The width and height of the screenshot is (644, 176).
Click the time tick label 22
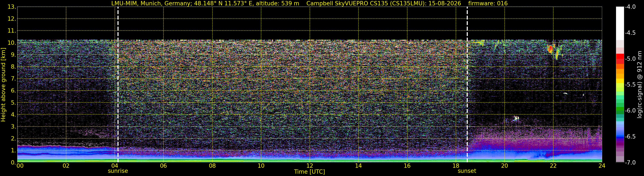[553, 166]
